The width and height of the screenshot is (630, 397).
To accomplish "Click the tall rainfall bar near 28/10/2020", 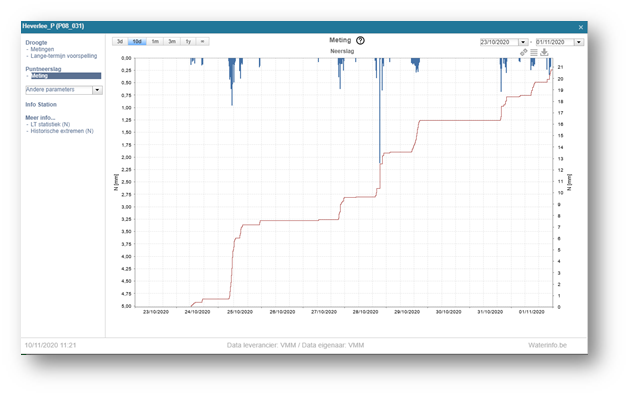I will (380, 111).
